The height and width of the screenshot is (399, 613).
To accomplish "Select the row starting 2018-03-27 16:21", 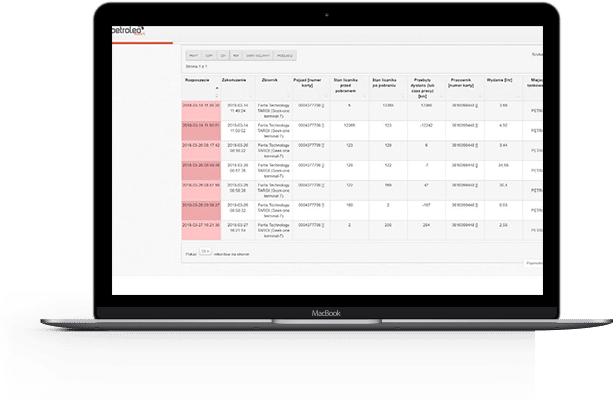I will coord(362,230).
